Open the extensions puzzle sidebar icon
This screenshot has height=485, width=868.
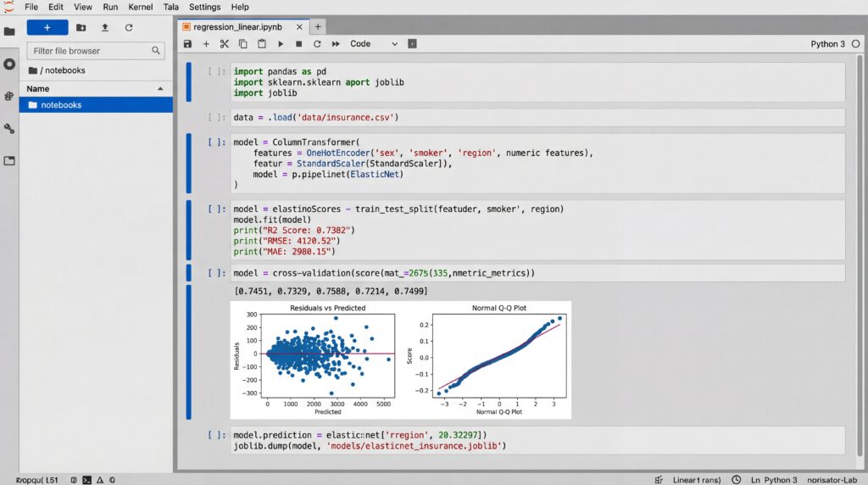[9, 97]
